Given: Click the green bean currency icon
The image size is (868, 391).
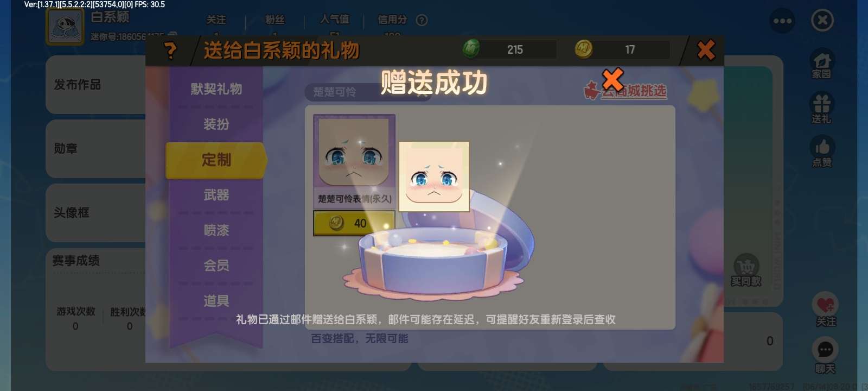Looking at the screenshot, I should (471, 49).
